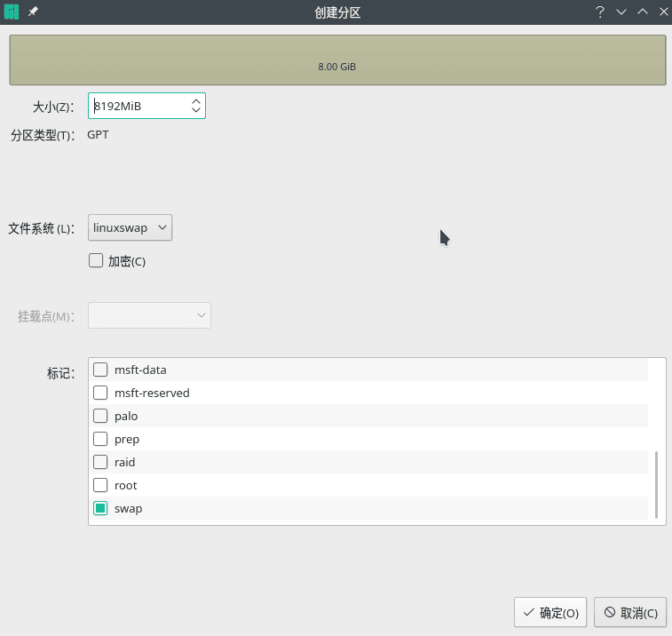Increase the size with the up arrow
Screen dimensions: 672x636
pyautogui.click(x=196, y=102)
